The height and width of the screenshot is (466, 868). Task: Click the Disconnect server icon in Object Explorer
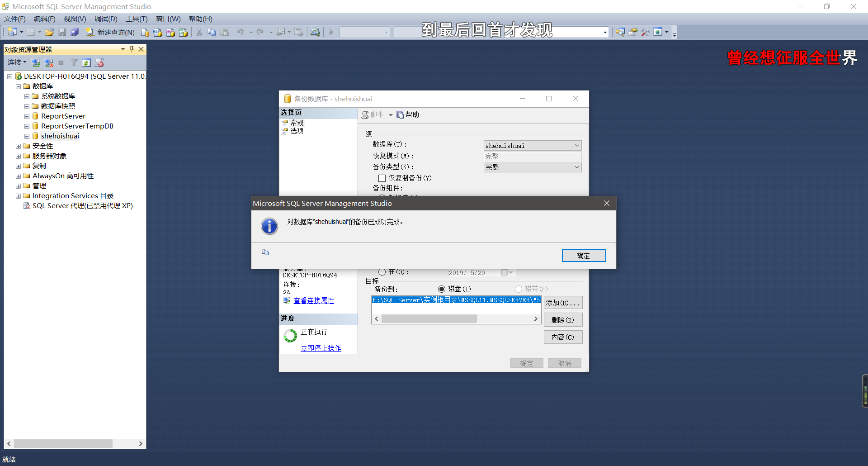click(x=49, y=62)
